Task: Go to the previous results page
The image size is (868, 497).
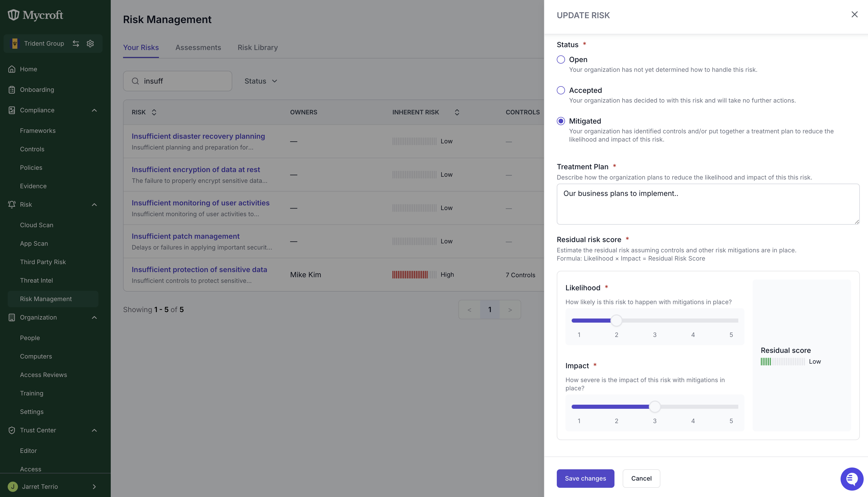Action: pos(469,310)
